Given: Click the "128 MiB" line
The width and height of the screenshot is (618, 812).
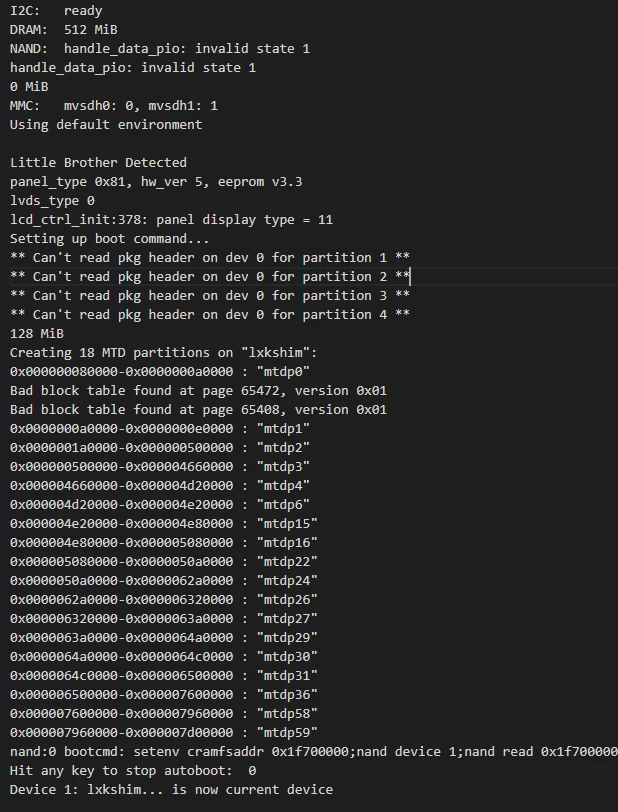Looking at the screenshot, I should tap(36, 334).
